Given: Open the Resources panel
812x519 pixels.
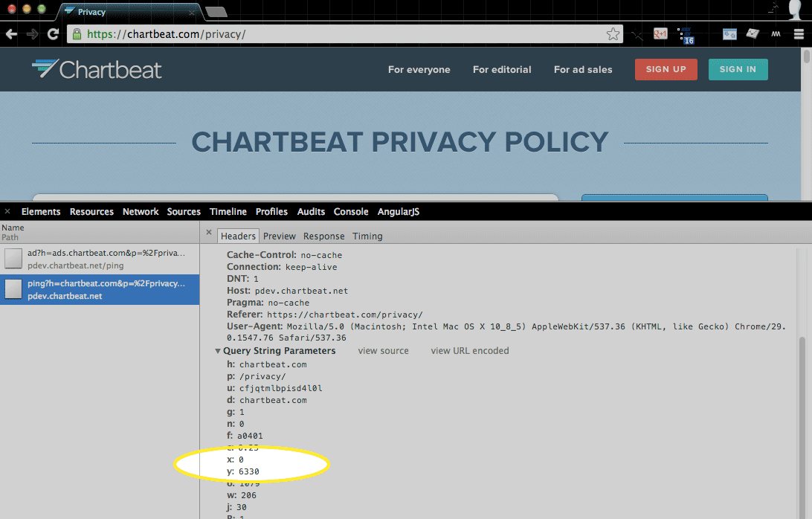Looking at the screenshot, I should tap(91, 211).
